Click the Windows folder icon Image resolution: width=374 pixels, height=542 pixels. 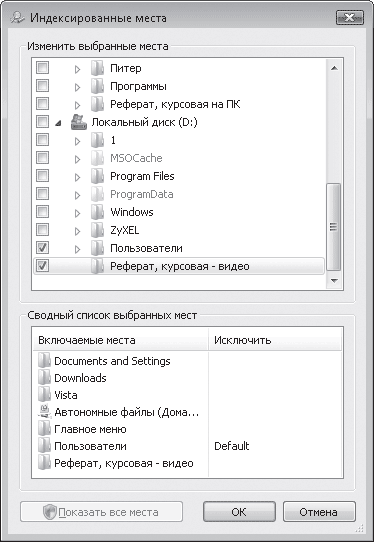tap(97, 212)
